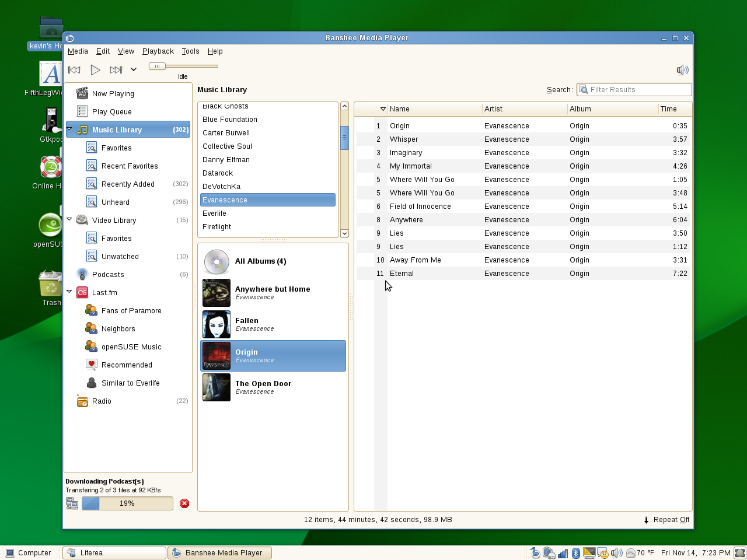Click the volume speaker icon in Banshee
The width and height of the screenshot is (747, 560).
(682, 70)
